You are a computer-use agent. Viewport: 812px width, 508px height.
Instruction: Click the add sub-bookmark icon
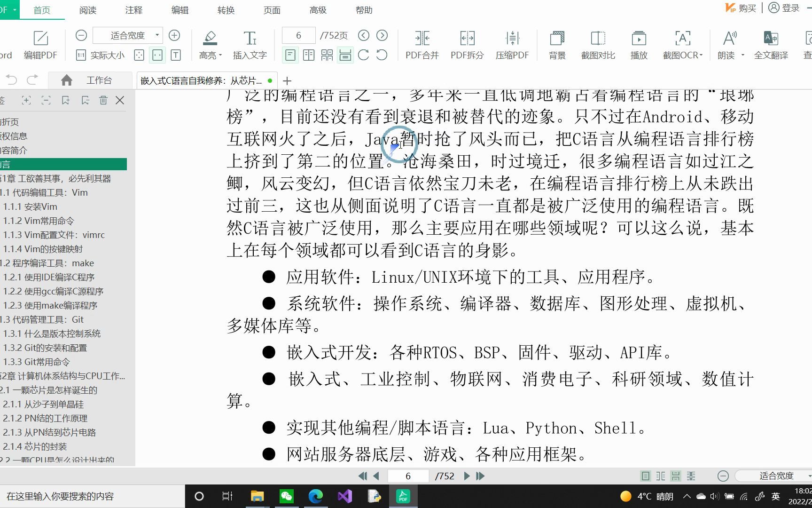(86, 100)
